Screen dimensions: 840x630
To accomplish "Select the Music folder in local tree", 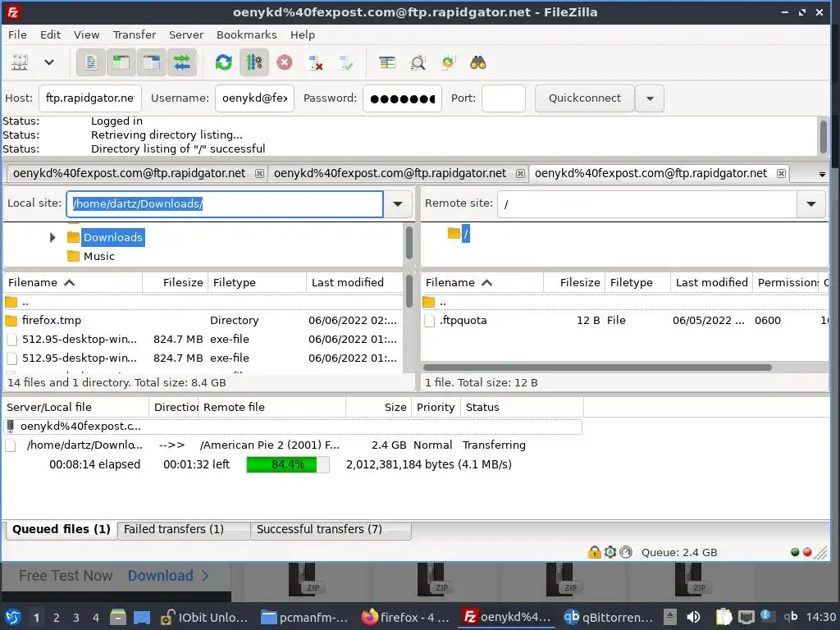I will pos(99,256).
